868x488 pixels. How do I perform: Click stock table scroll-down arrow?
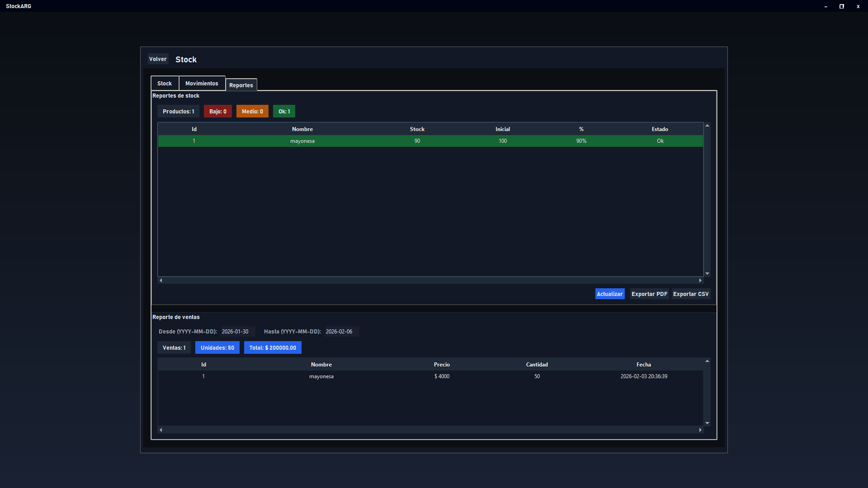707,274
